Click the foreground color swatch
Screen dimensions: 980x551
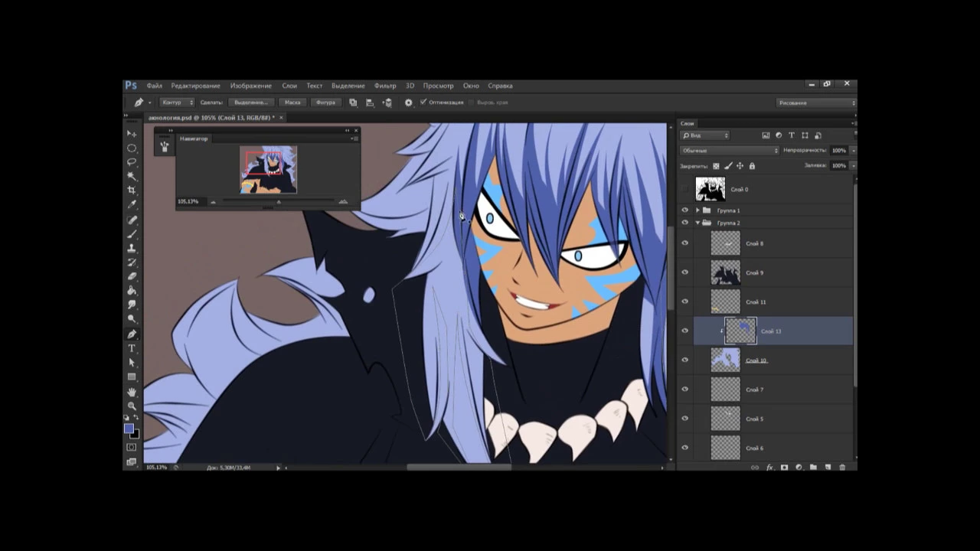(129, 429)
